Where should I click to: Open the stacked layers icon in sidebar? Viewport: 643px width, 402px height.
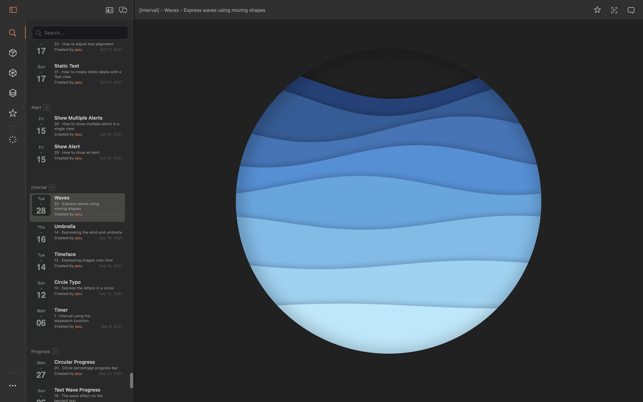point(13,93)
